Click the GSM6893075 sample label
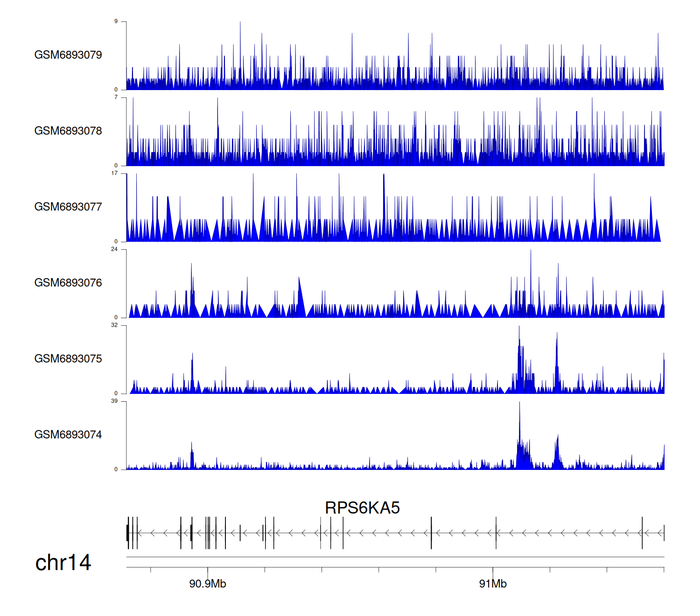This screenshot has width=700, height=616. (68, 359)
